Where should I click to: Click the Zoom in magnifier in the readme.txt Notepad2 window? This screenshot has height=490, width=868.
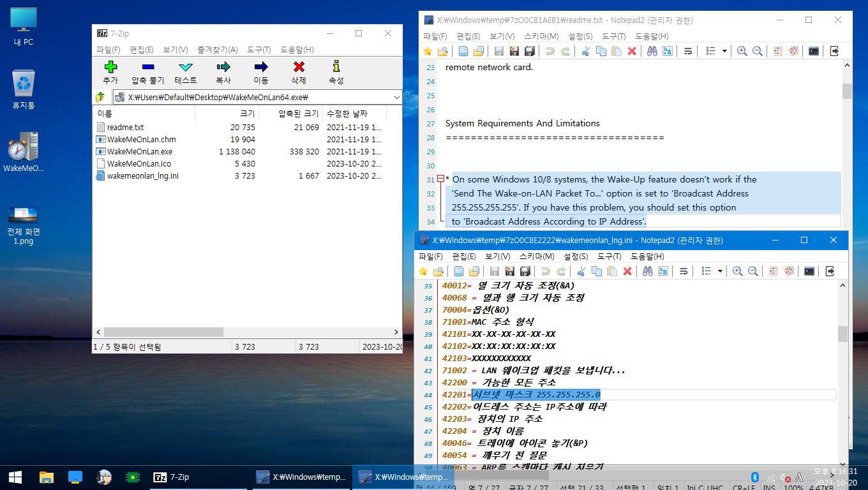[x=742, y=51]
